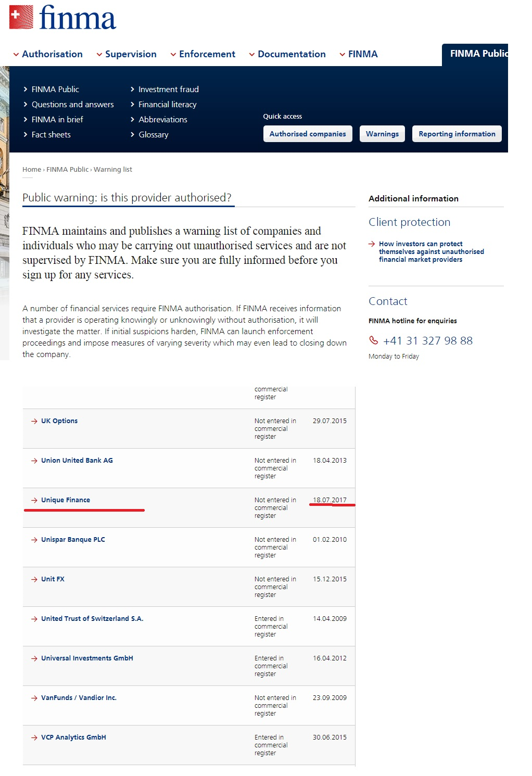Click the red arrow icon beside UK Options
Viewport: 532px width, 776px height.
point(34,421)
